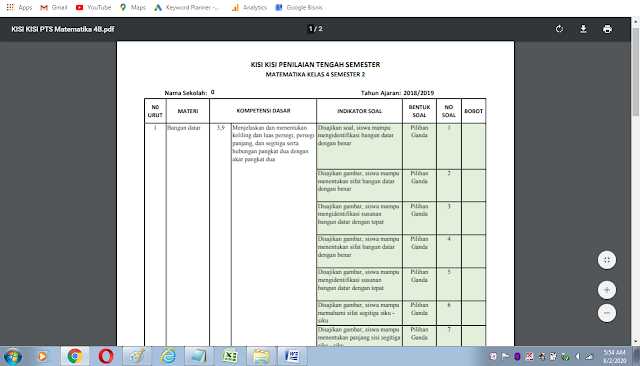
Task: Click the PDF title KISI KISI PTS Matematika 4B.pdf
Action: coord(63,29)
